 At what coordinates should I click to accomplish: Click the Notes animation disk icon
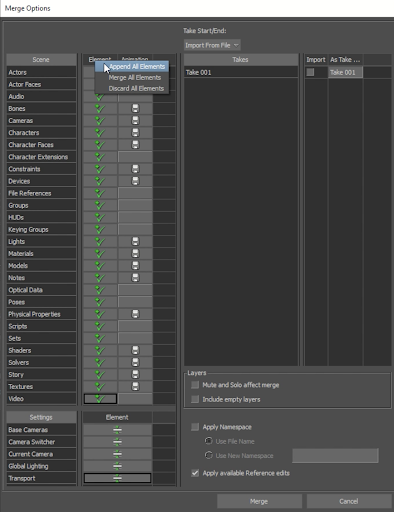click(x=135, y=278)
